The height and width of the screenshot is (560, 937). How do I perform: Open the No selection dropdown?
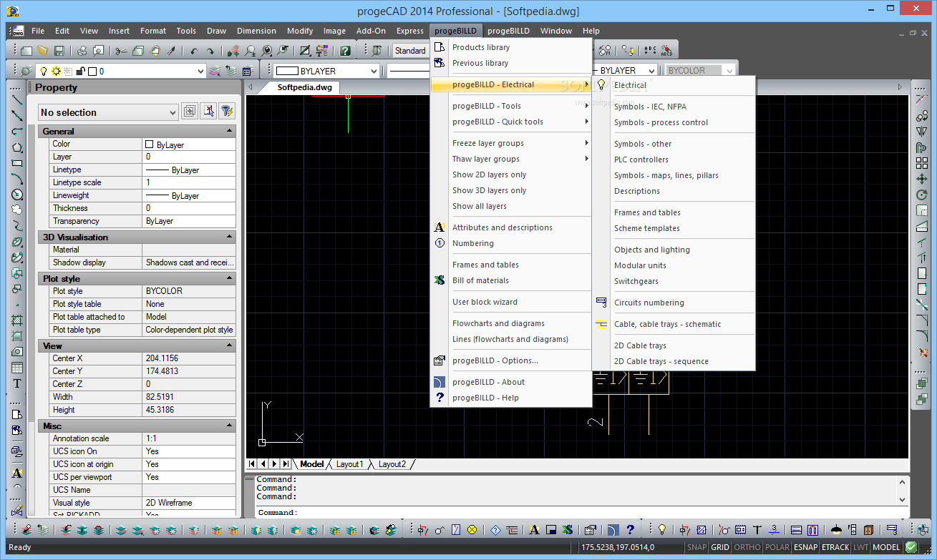107,112
